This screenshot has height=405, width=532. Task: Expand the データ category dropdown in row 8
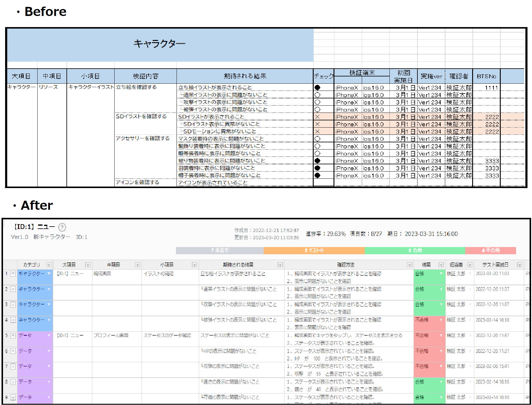[x=49, y=382]
